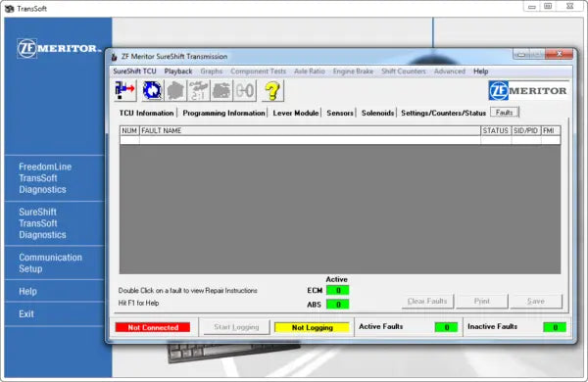588x382 pixels.
Task: Click the Print button
Action: pos(481,301)
